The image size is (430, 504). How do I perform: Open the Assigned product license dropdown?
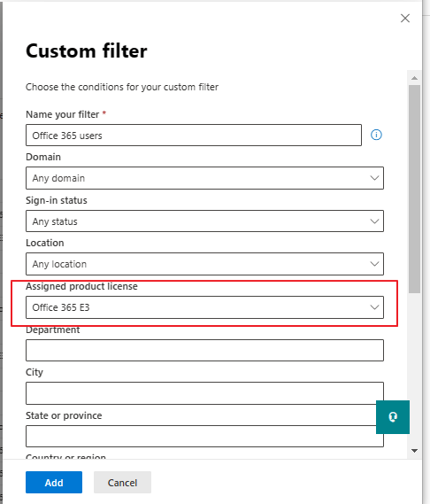[204, 307]
